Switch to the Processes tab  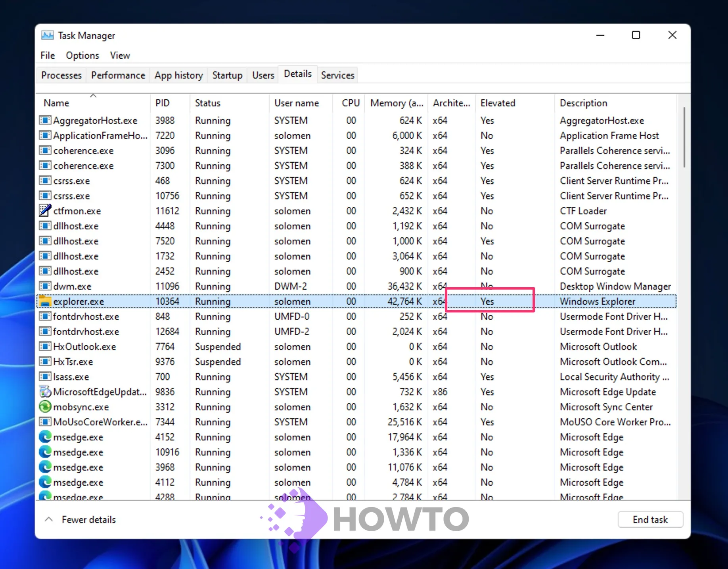tap(61, 75)
